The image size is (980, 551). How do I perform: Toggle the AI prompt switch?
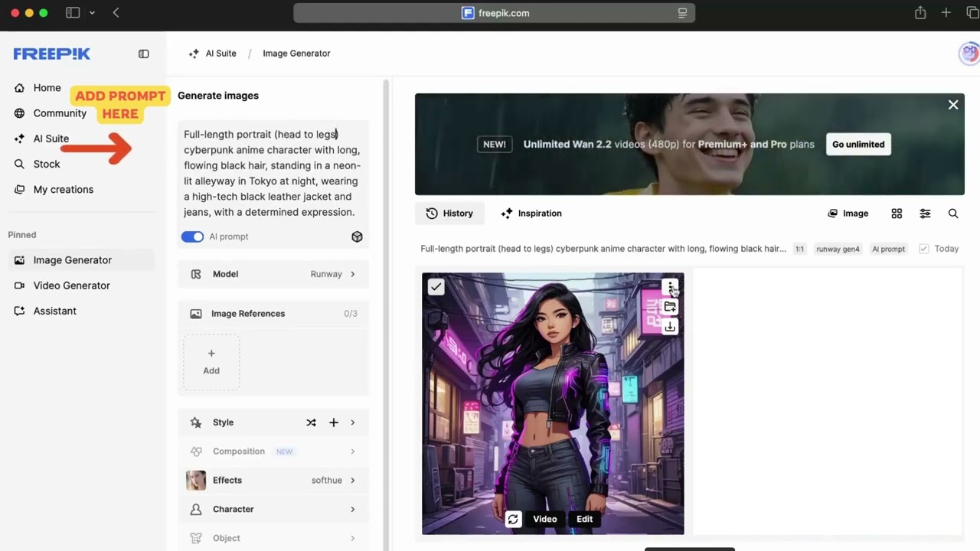click(x=192, y=236)
